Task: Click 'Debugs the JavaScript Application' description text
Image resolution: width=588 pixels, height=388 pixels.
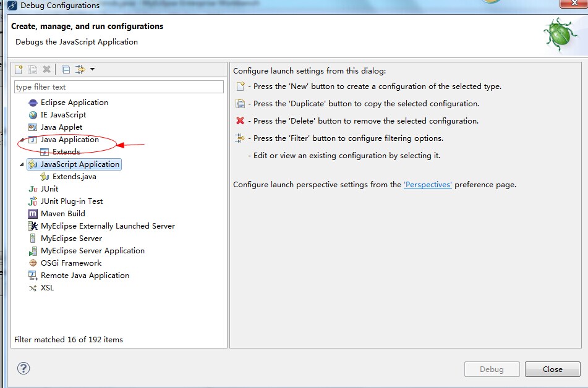Action: click(x=77, y=42)
